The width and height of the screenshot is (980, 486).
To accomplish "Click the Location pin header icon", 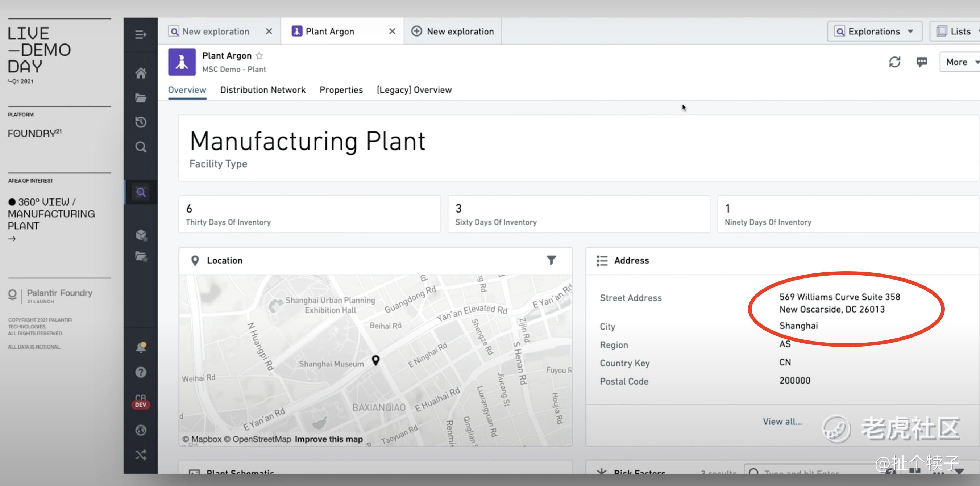I will (195, 260).
